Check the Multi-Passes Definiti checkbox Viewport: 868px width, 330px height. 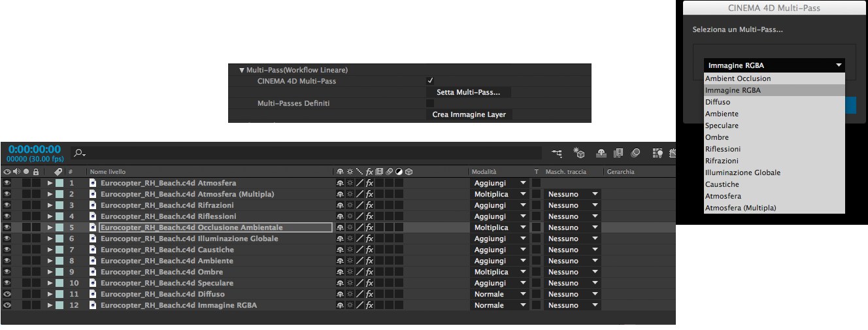click(x=430, y=103)
